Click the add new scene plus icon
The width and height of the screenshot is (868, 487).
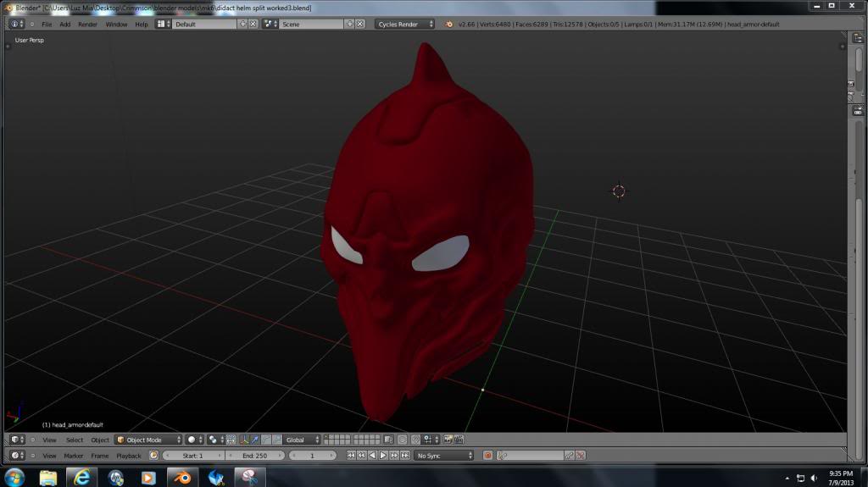pos(349,24)
